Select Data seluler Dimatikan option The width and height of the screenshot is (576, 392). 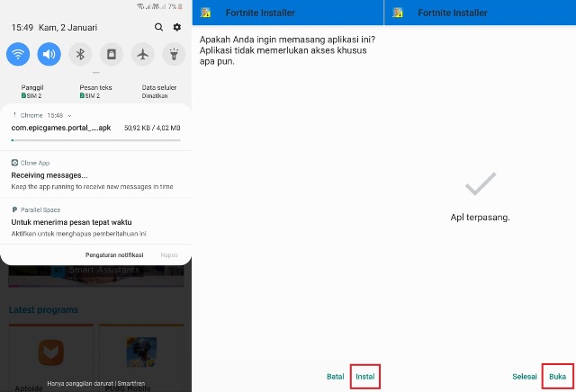coord(159,92)
